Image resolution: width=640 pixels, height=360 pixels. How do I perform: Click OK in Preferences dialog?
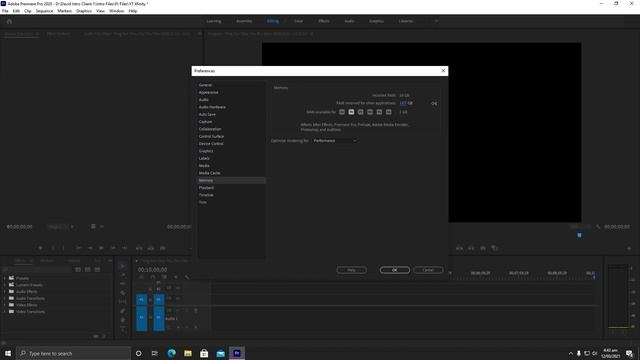click(395, 270)
